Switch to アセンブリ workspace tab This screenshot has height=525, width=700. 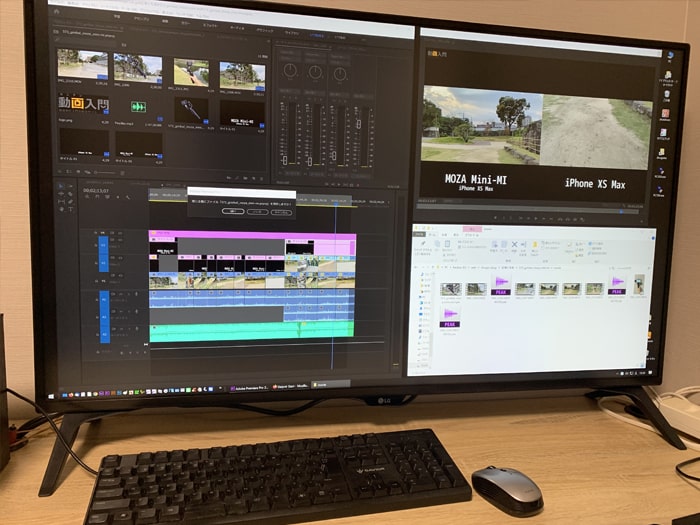pyautogui.click(x=142, y=19)
